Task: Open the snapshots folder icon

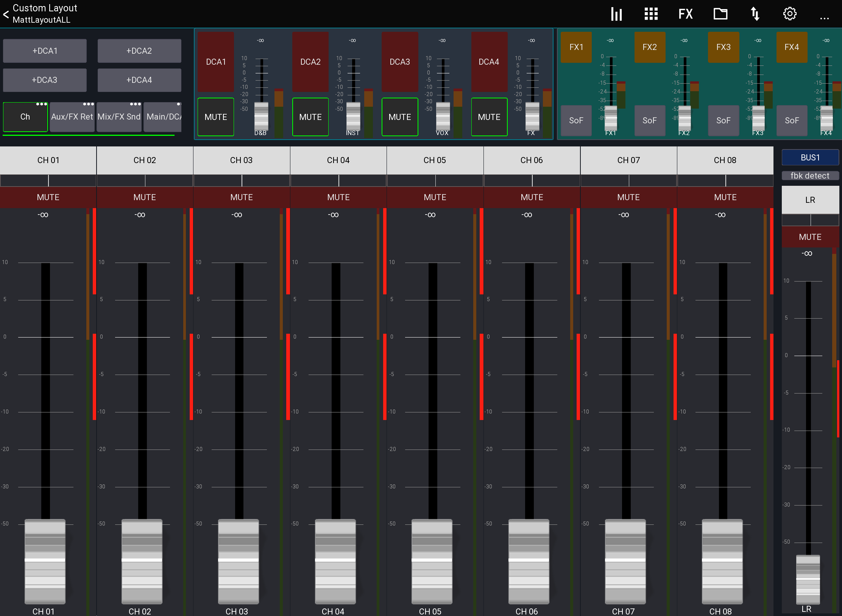Action: (x=720, y=14)
